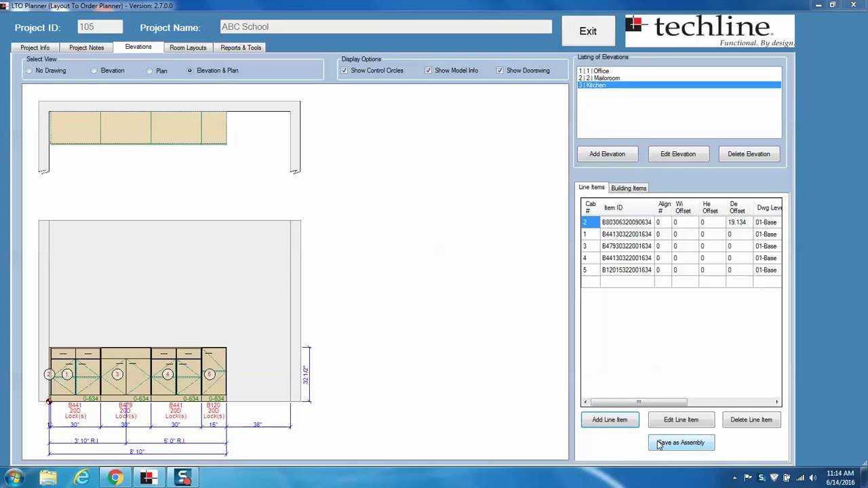Select control circle 5 on the narrow cabinet

(x=210, y=374)
